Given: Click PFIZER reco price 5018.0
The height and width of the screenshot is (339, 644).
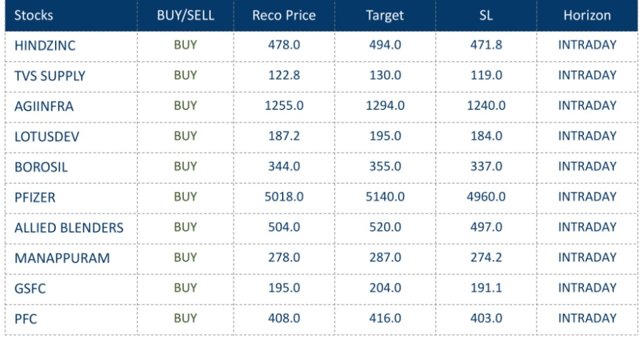Looking at the screenshot, I should [283, 197].
